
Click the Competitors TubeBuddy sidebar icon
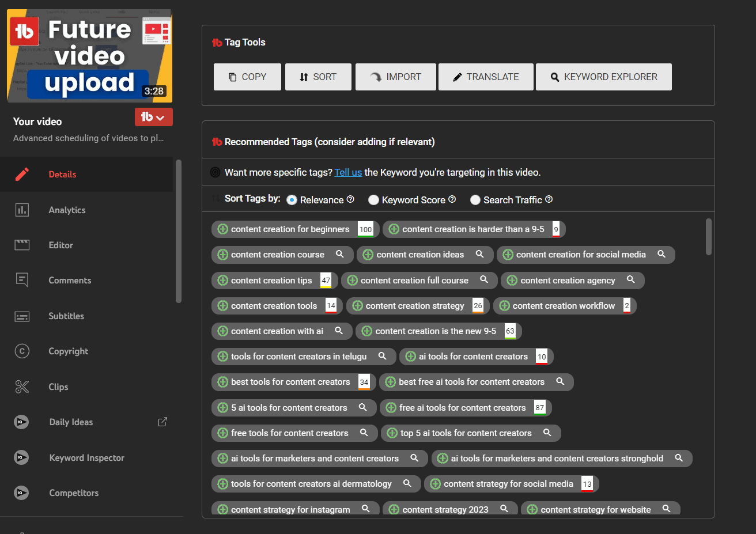pos(22,493)
